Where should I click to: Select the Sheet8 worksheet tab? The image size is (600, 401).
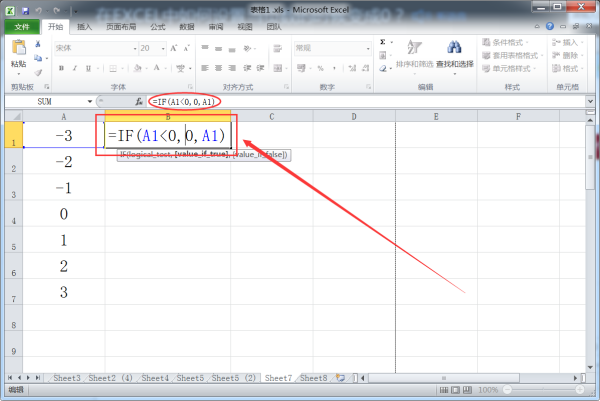click(x=314, y=378)
